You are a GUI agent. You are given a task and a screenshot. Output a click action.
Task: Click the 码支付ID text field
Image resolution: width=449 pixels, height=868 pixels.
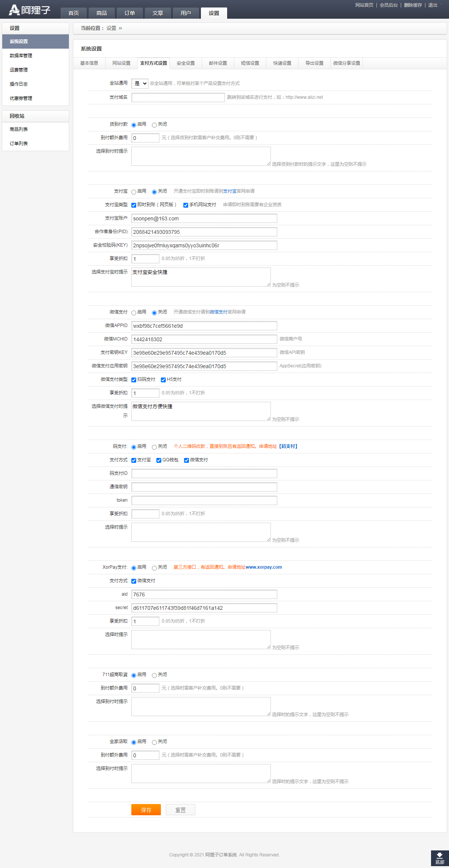pyautogui.click(x=204, y=473)
